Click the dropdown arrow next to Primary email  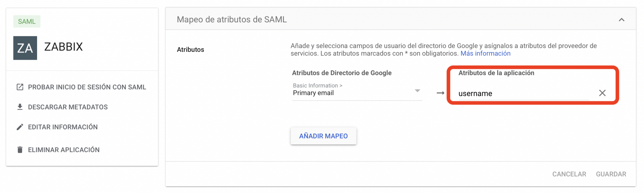coord(417,91)
